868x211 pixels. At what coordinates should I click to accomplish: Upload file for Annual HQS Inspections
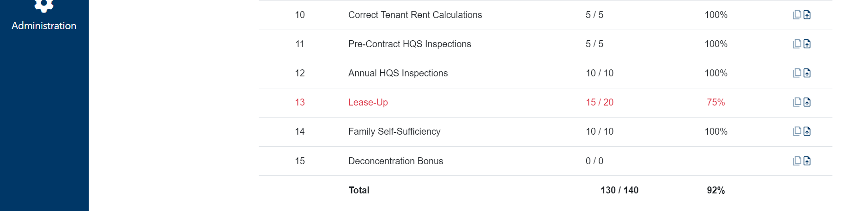[807, 73]
